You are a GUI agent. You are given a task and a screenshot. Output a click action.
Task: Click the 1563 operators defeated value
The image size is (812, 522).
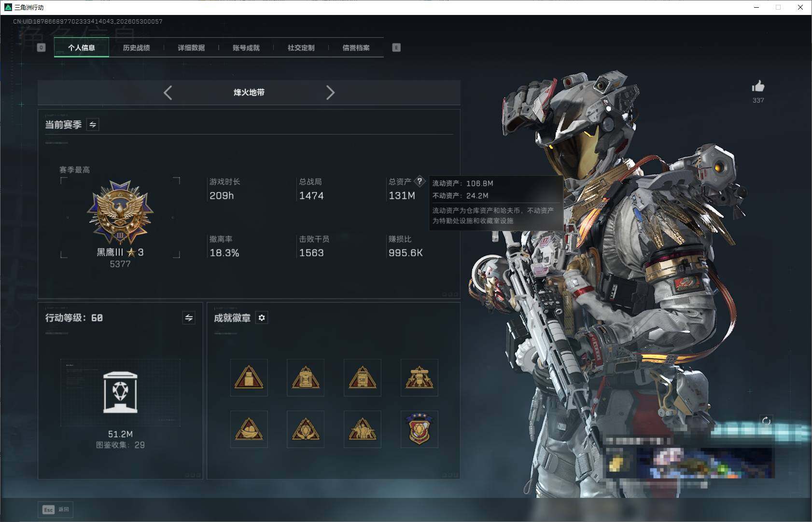pos(311,253)
